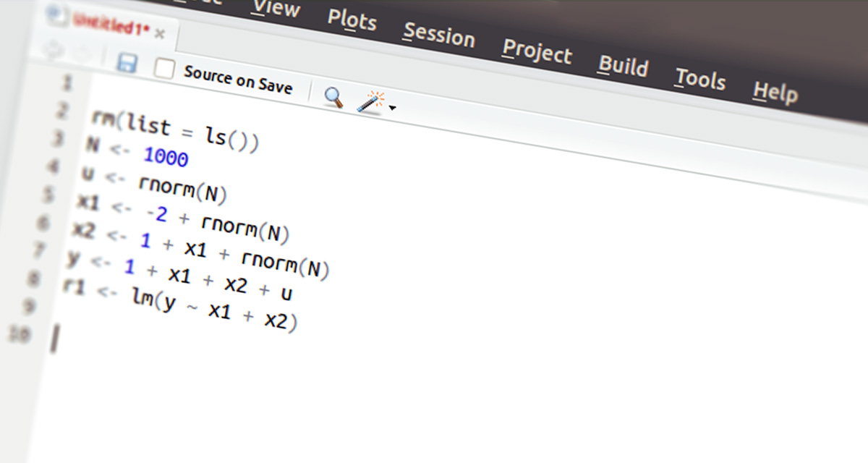Click the code line 'N <- 1000'
Viewport: 868px width, 463px height.
tap(136, 152)
